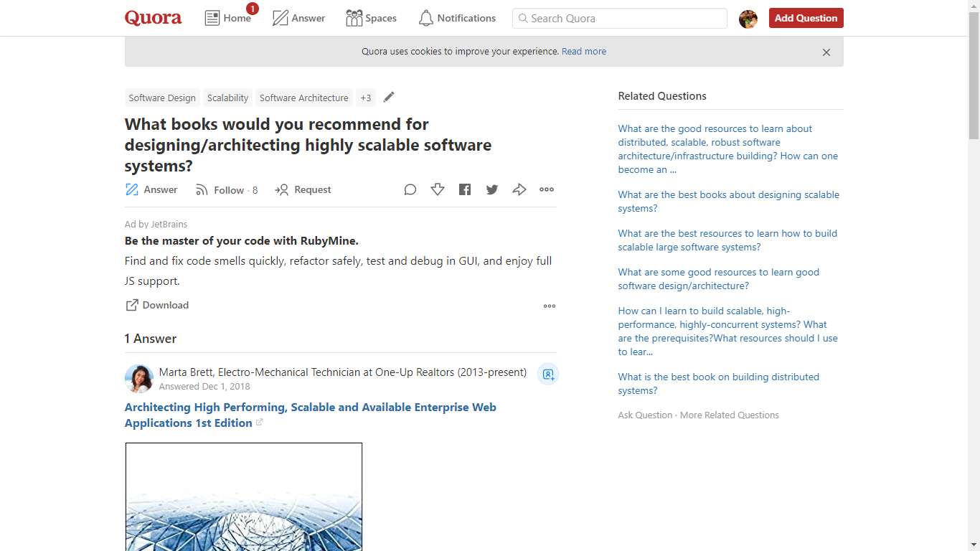Viewport: 980px width, 551px height.
Task: Open the Software Architecture topic link
Action: tap(303, 98)
